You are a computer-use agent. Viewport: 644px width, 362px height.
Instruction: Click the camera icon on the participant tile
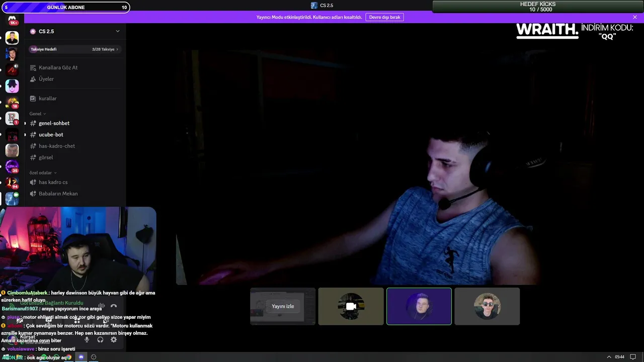click(351, 306)
